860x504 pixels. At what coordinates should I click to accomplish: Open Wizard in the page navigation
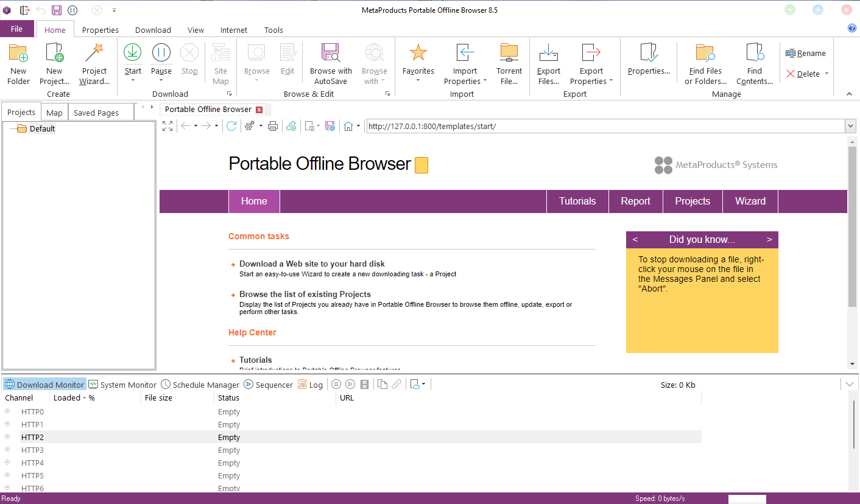coord(750,201)
